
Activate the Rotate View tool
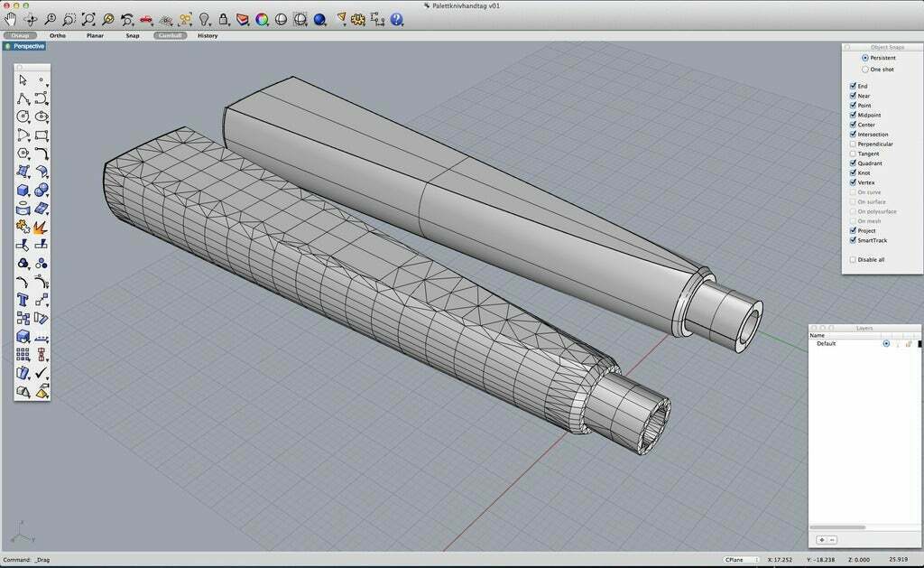30,20
